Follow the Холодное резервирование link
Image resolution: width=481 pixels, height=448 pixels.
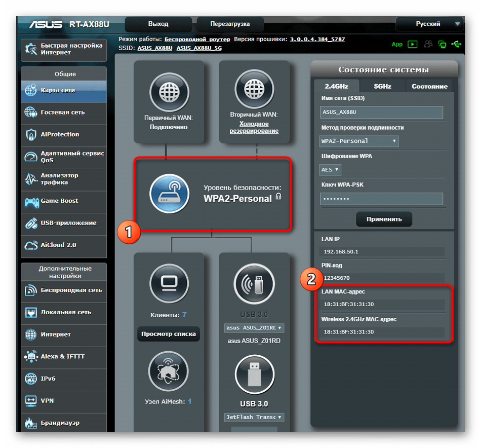click(x=254, y=127)
